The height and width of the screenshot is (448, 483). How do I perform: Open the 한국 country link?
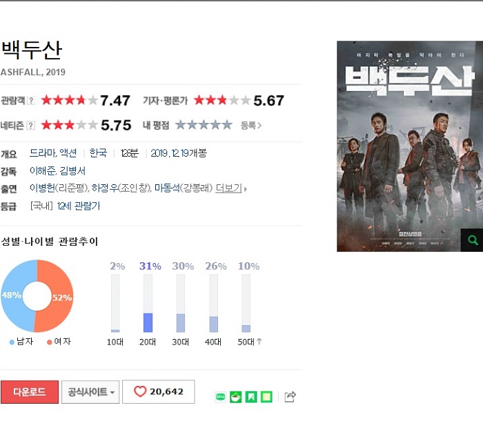[98, 153]
